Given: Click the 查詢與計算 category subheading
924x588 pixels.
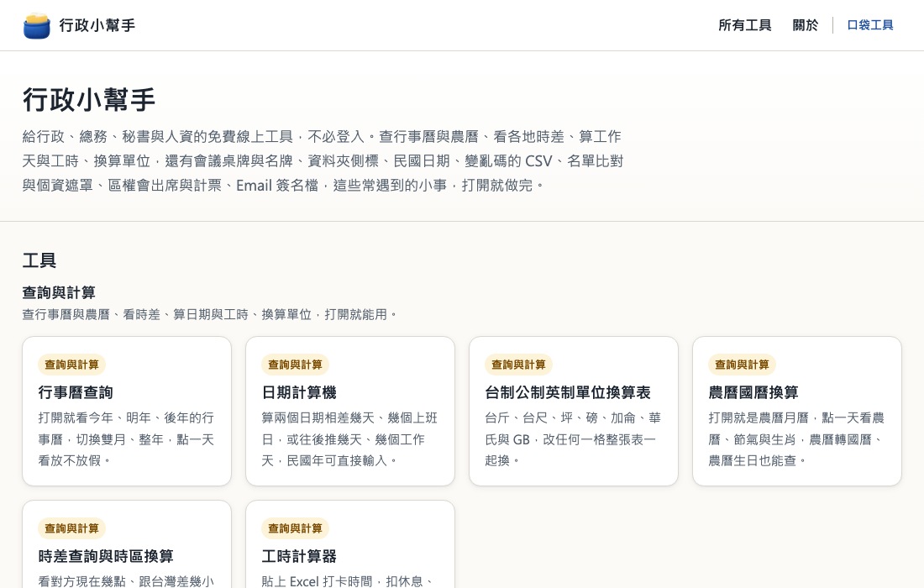Looking at the screenshot, I should click(x=59, y=293).
